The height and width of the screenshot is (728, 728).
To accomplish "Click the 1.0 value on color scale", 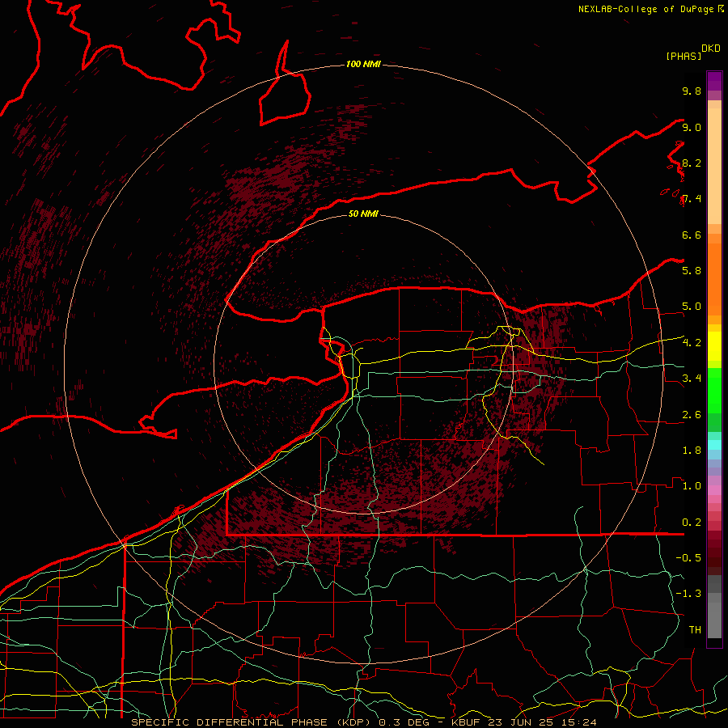I will 692,485.
